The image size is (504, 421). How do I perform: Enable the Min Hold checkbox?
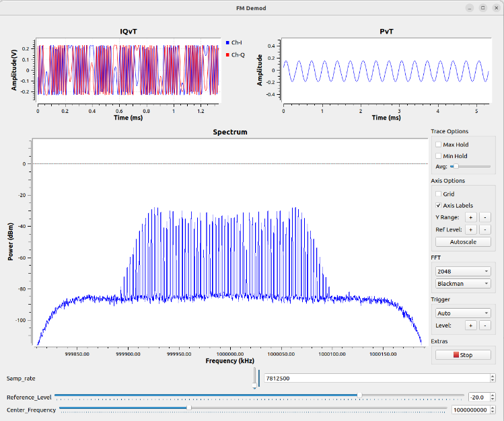pyautogui.click(x=439, y=156)
